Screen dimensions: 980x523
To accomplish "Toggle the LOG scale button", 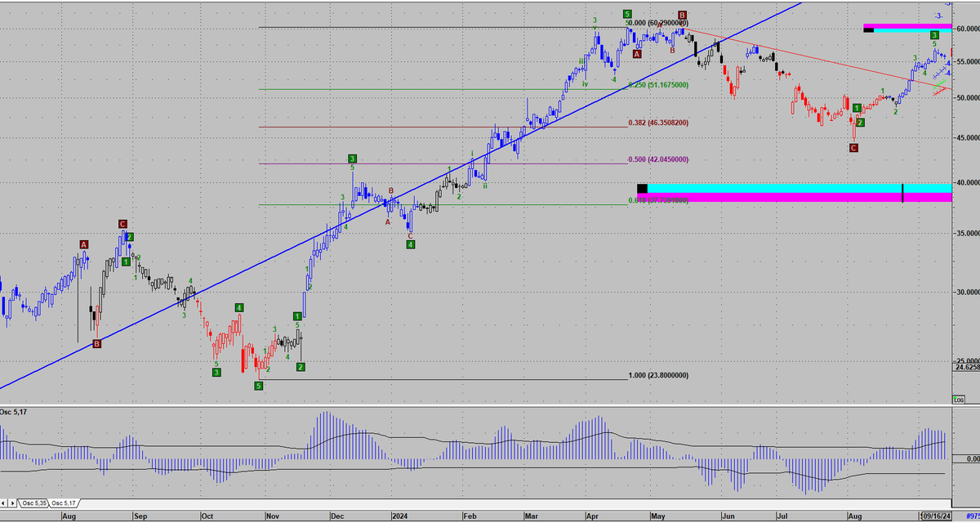I will coord(958,400).
